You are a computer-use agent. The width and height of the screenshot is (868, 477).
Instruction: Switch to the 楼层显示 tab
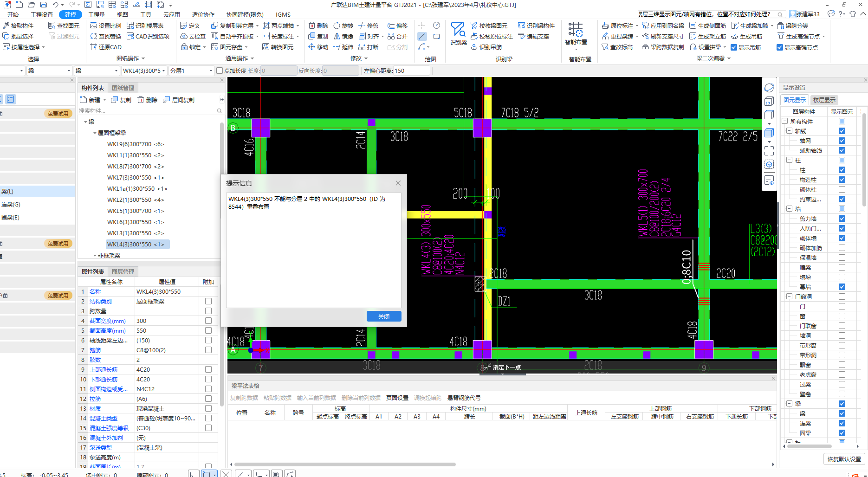pos(824,100)
